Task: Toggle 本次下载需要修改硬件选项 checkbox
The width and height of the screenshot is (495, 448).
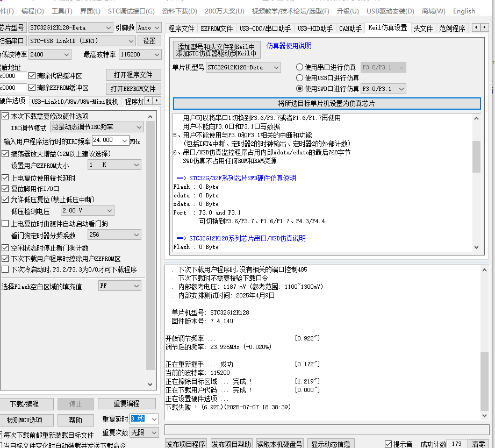Action: tap(5, 116)
